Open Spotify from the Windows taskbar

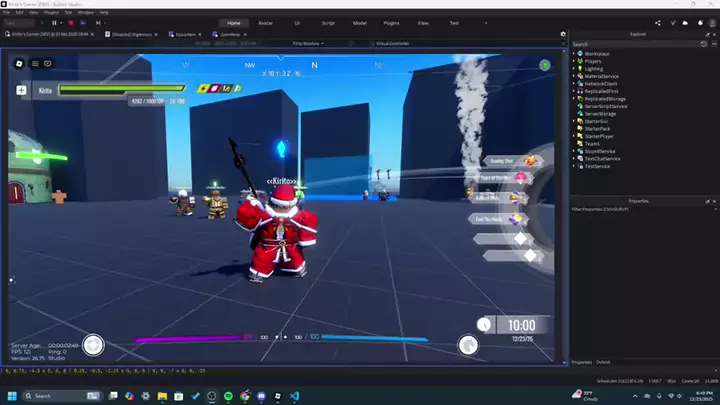[230, 396]
